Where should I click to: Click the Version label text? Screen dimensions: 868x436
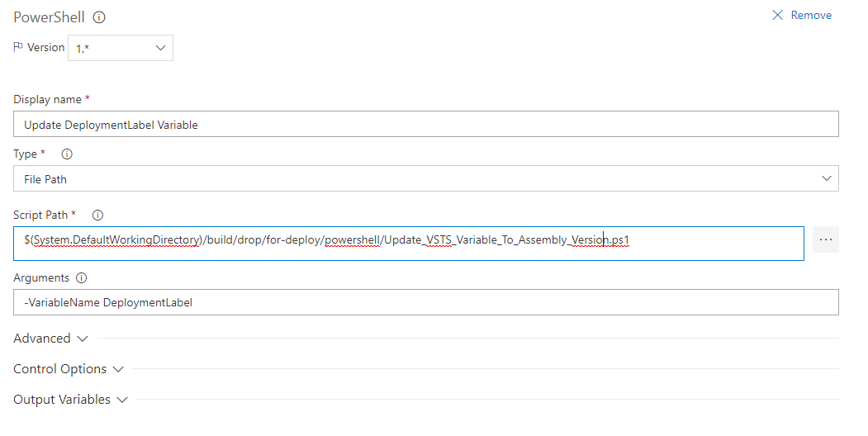point(46,48)
